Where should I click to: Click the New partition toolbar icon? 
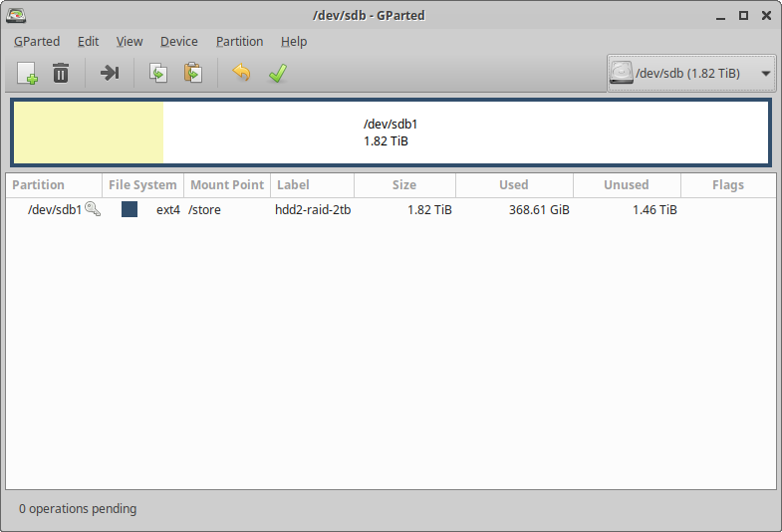point(27,74)
